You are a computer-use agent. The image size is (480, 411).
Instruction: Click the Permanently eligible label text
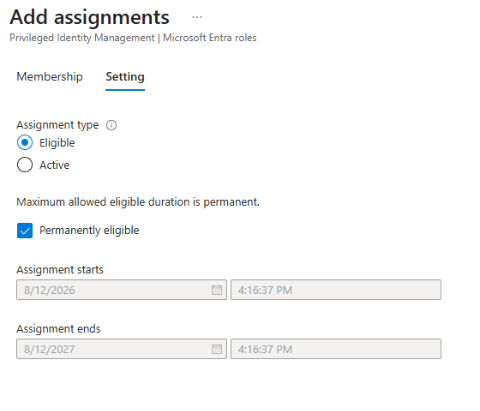point(89,230)
